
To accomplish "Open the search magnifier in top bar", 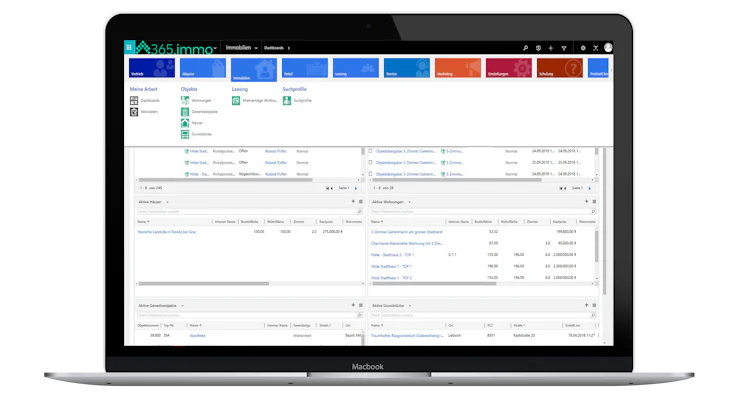I will point(525,48).
